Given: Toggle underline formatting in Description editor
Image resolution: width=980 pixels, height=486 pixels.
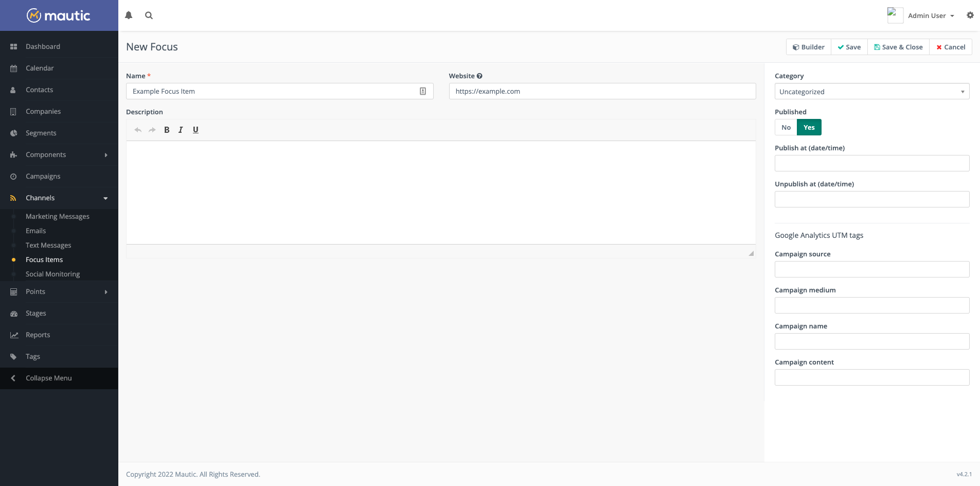Looking at the screenshot, I should point(195,130).
